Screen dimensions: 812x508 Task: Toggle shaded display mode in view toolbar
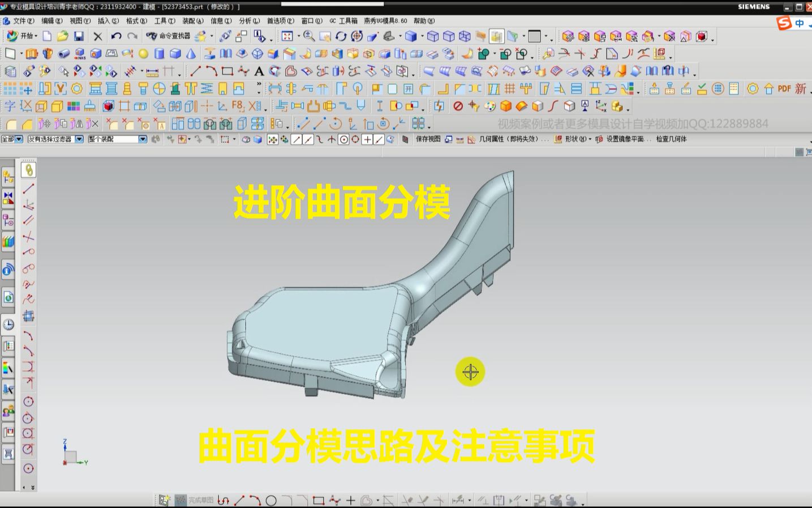coord(411,36)
